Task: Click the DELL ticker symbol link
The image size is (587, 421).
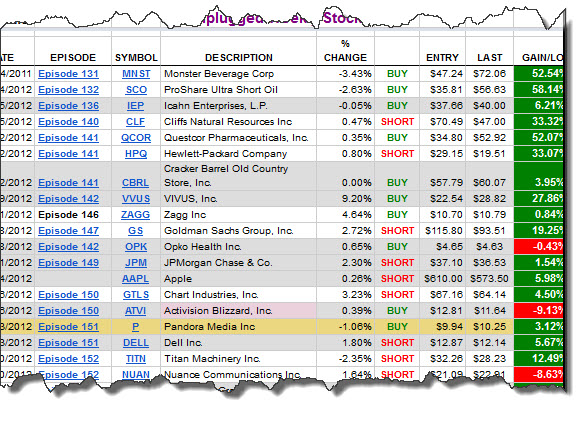Action: coord(136,343)
